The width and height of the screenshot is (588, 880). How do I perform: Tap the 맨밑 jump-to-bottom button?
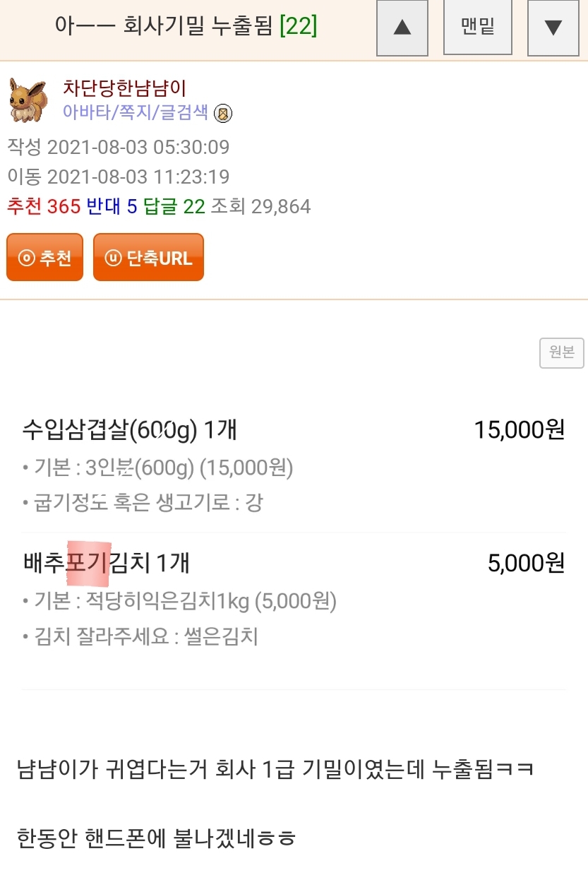coord(478,28)
